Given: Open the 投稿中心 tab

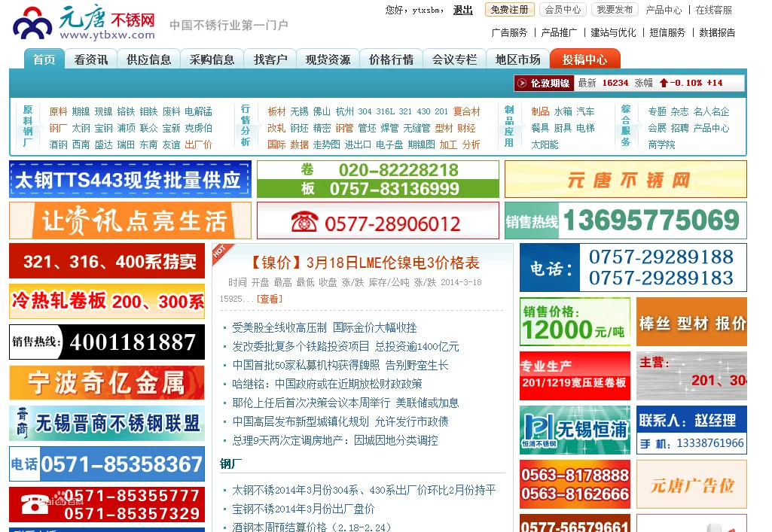Looking at the screenshot, I should 585,59.
